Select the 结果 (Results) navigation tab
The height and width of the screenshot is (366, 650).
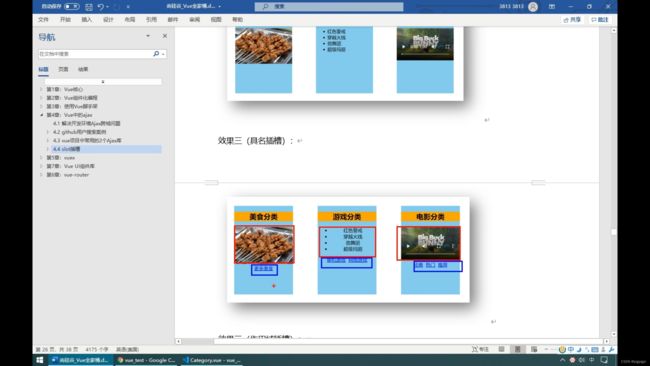pos(83,69)
